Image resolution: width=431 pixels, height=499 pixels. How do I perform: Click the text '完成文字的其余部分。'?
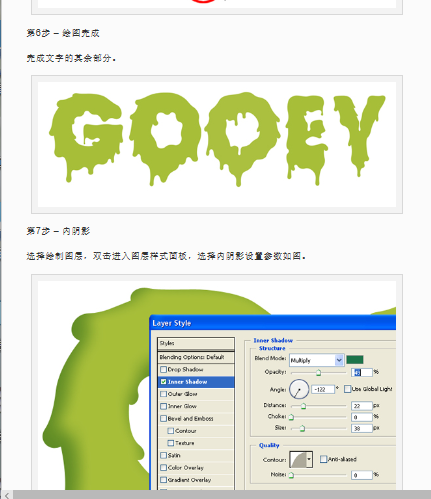pos(71,58)
